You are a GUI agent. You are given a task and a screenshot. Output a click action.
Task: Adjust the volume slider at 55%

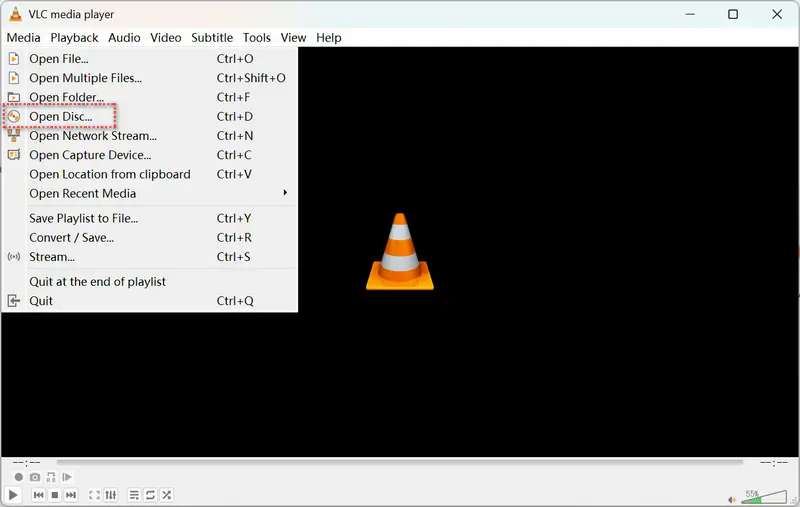(764, 496)
